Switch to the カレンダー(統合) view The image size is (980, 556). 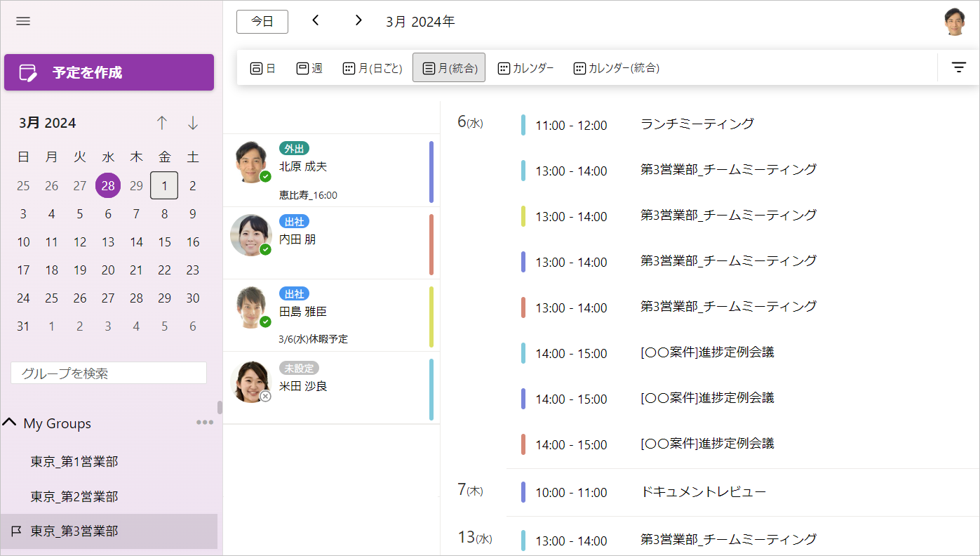point(617,68)
